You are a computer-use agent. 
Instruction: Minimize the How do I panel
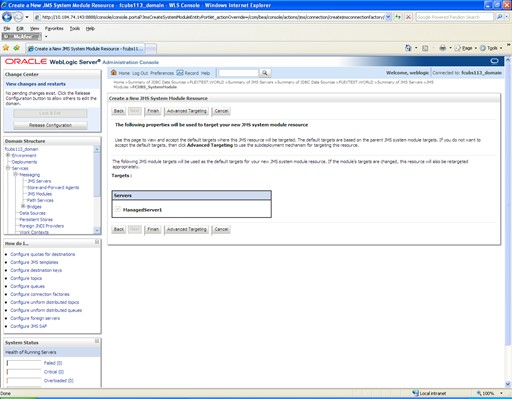[97, 242]
